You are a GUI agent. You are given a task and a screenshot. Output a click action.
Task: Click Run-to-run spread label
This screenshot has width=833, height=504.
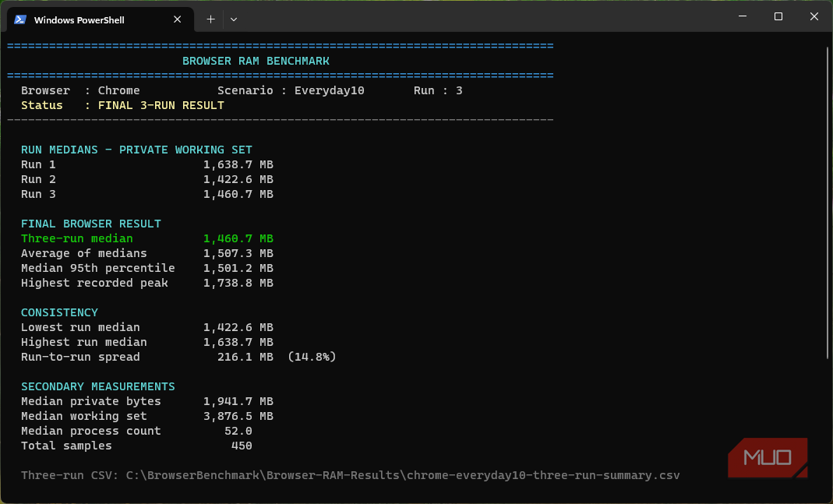tap(80, 357)
